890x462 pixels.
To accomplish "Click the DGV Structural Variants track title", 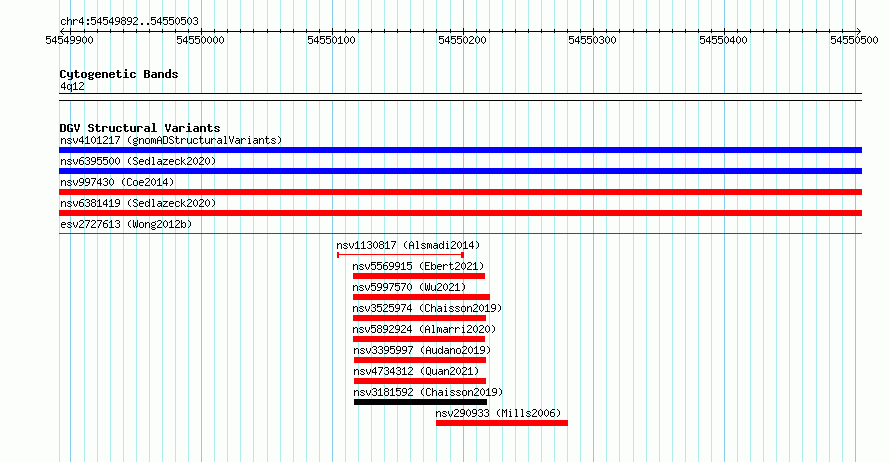I will coord(140,128).
